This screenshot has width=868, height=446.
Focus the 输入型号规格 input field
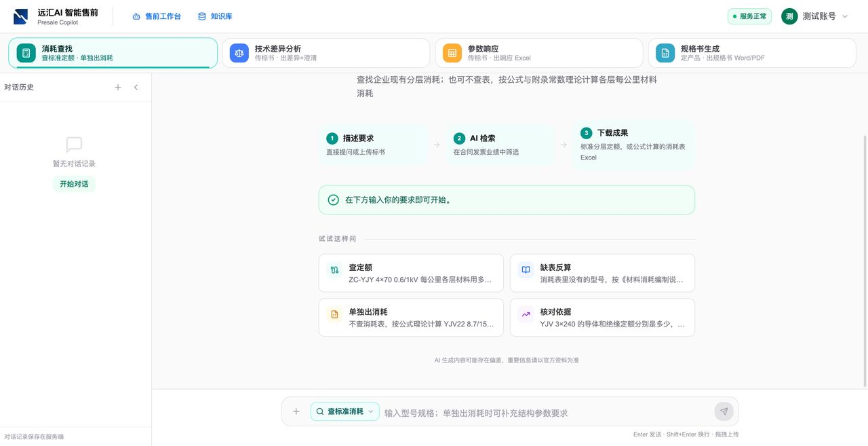[547, 413]
